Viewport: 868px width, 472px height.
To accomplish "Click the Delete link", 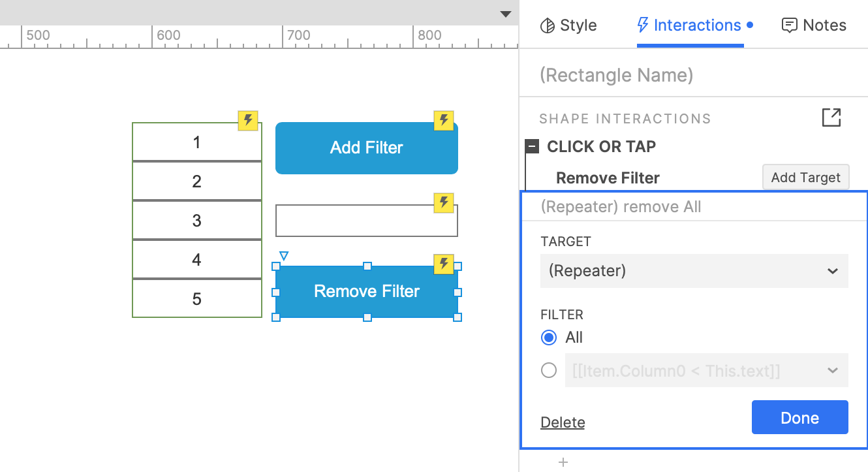I will coord(563,422).
